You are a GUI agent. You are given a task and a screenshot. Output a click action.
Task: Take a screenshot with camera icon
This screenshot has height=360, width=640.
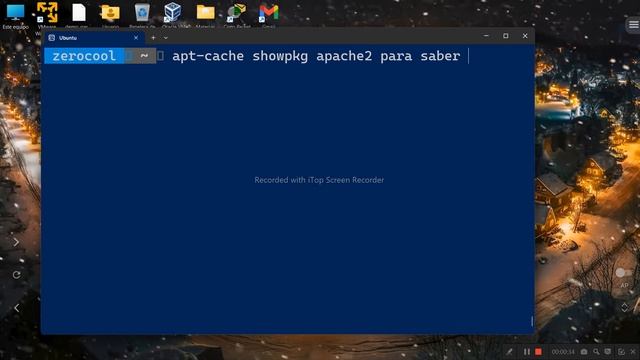pyautogui.click(x=584, y=351)
